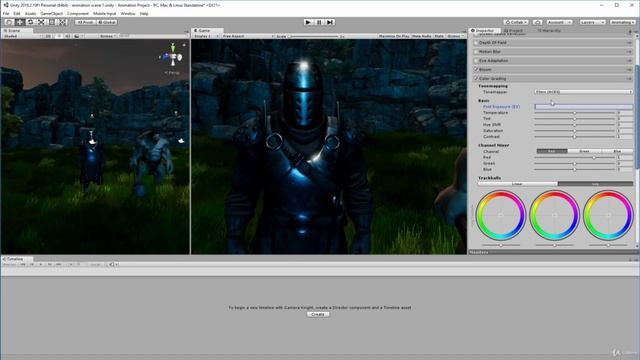Select the Linear trackballs mode
This screenshot has width=640, height=360.
518,184
